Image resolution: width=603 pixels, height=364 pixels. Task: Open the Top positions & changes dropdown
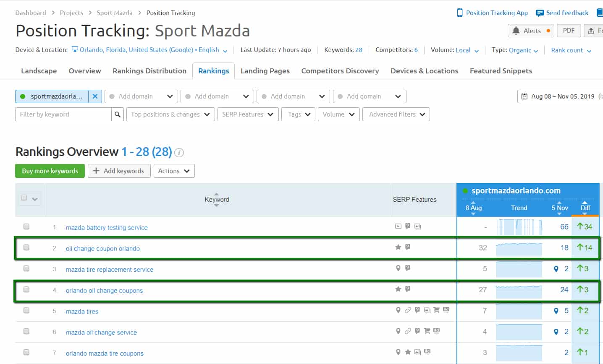pyautogui.click(x=170, y=114)
